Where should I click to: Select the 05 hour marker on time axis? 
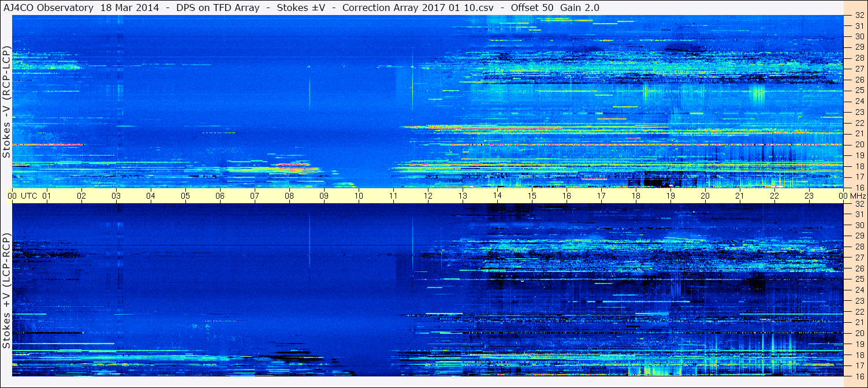[185, 196]
